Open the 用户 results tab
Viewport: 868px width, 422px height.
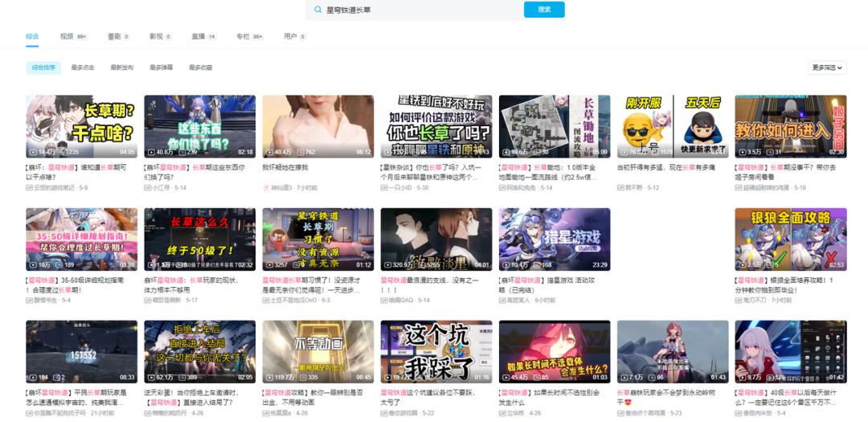point(294,36)
